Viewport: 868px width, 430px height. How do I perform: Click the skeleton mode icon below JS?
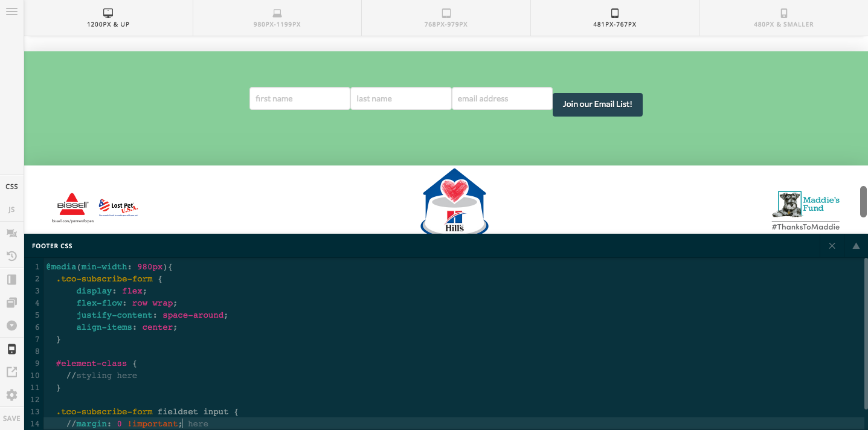[x=11, y=233]
